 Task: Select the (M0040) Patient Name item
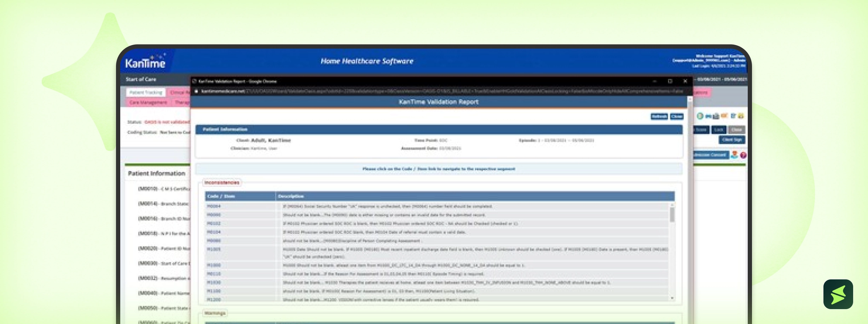click(164, 293)
